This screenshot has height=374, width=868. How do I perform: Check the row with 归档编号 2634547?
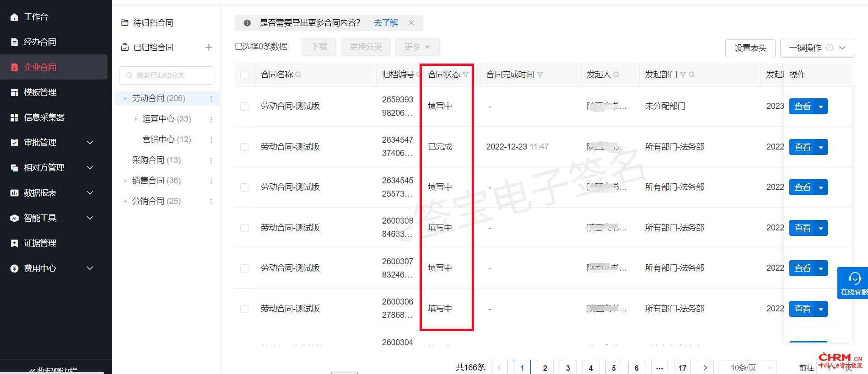[244, 147]
